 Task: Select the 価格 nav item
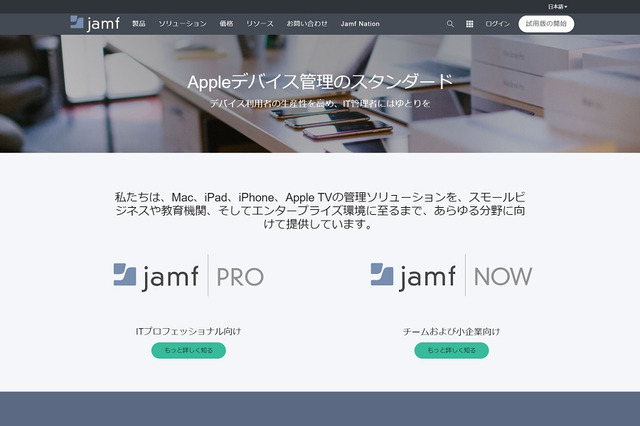tap(226, 24)
